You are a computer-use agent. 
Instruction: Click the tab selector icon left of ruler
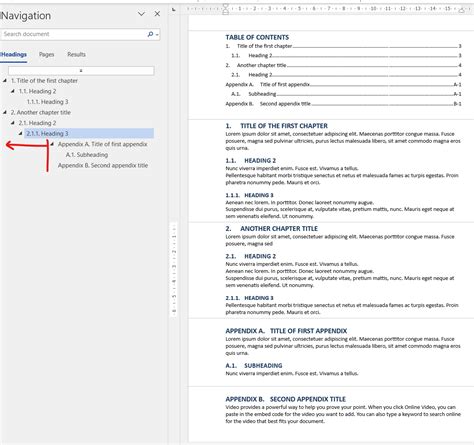click(x=174, y=9)
